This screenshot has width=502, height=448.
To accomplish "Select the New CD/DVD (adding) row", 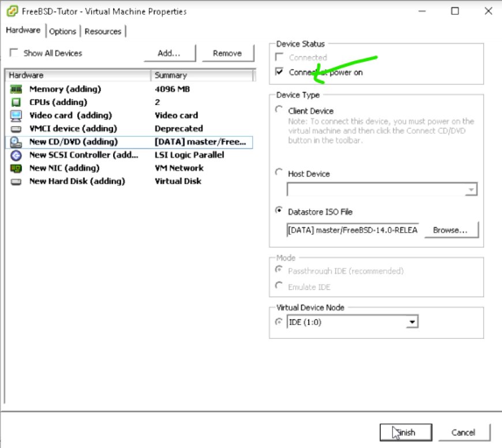I will [x=129, y=142].
